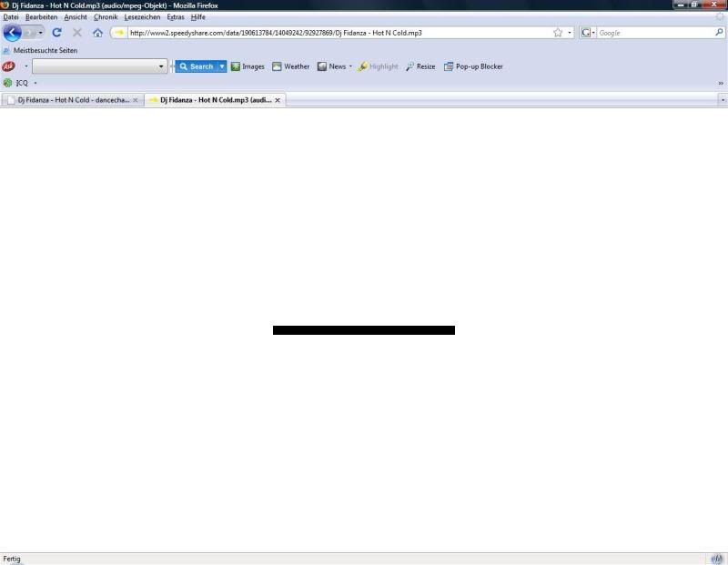Click the ICQ toolbar icon
728x565 pixels.
(x=8, y=83)
